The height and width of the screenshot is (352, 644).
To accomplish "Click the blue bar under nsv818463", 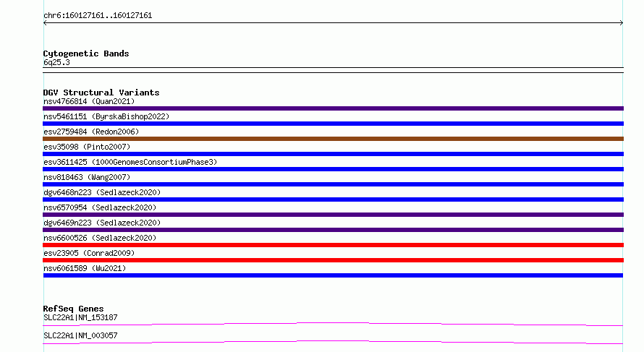I will point(333,184).
